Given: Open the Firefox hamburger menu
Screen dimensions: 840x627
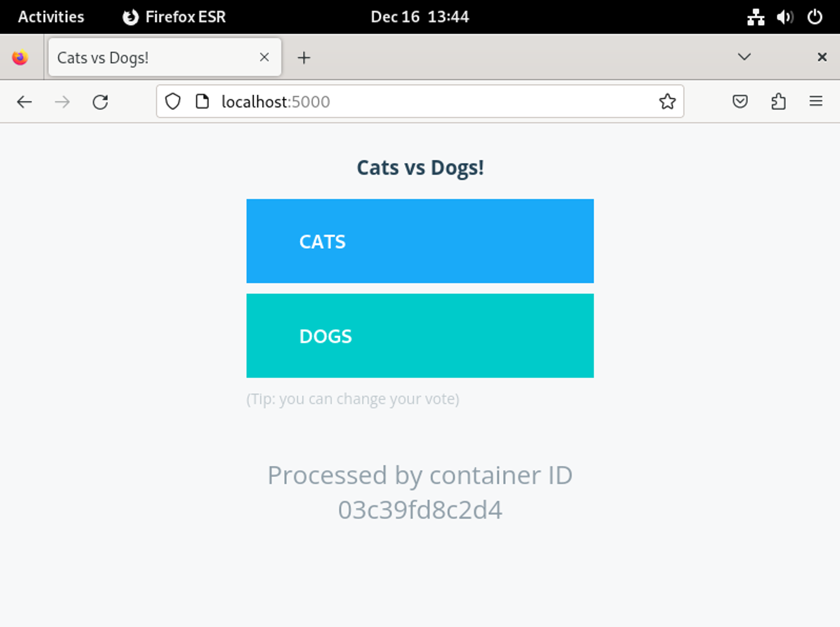Looking at the screenshot, I should [x=816, y=101].
